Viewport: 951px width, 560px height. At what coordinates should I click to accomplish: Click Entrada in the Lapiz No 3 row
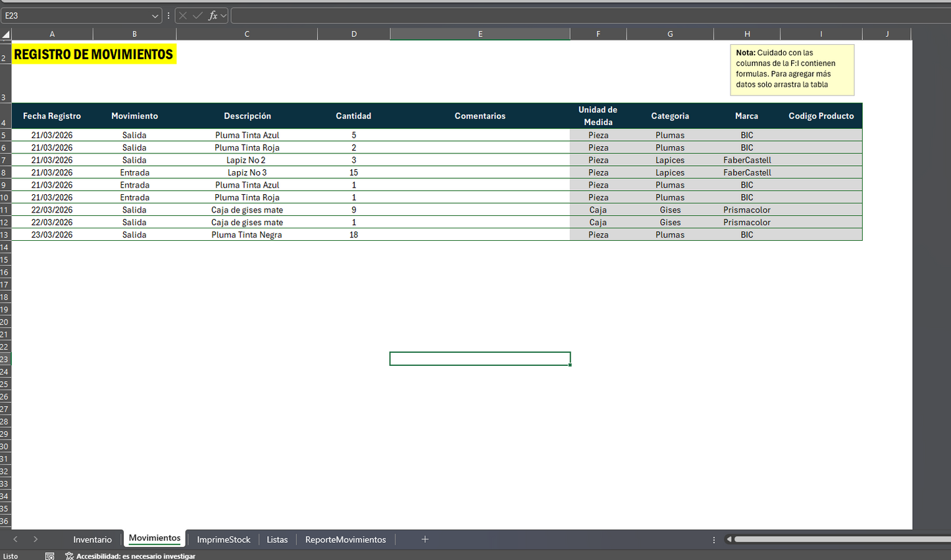coord(134,172)
